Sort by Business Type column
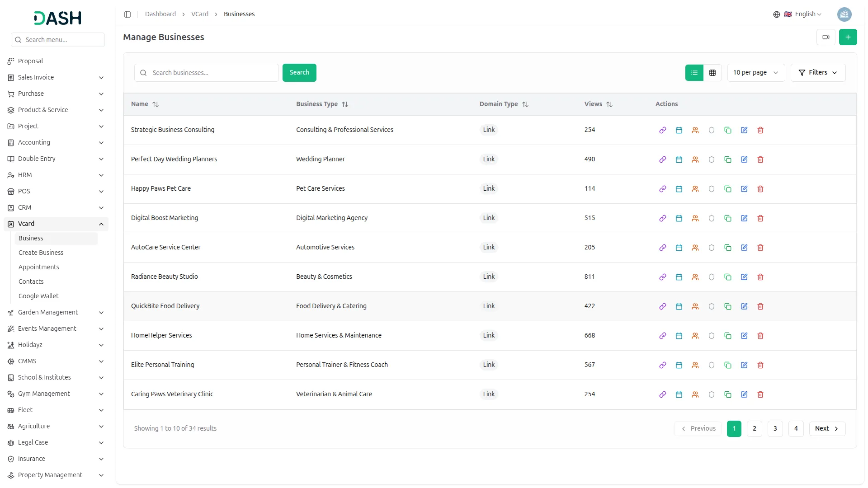This screenshot has height=488, width=868. click(322, 104)
